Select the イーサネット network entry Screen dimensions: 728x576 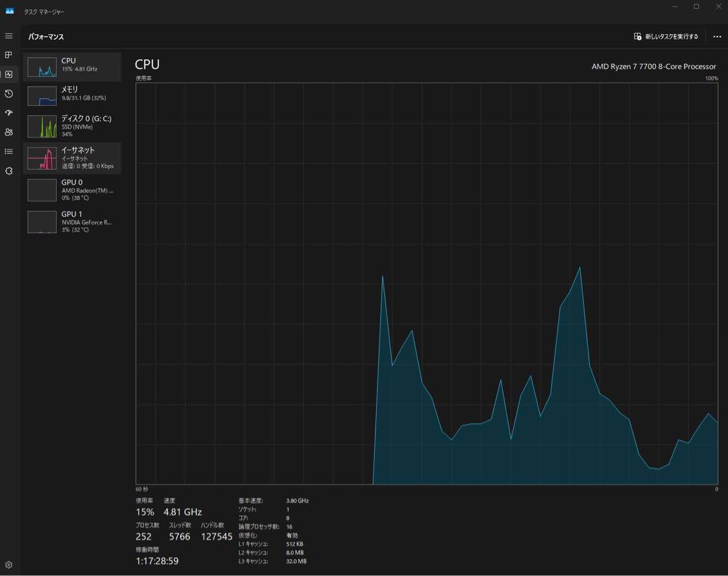pos(72,158)
